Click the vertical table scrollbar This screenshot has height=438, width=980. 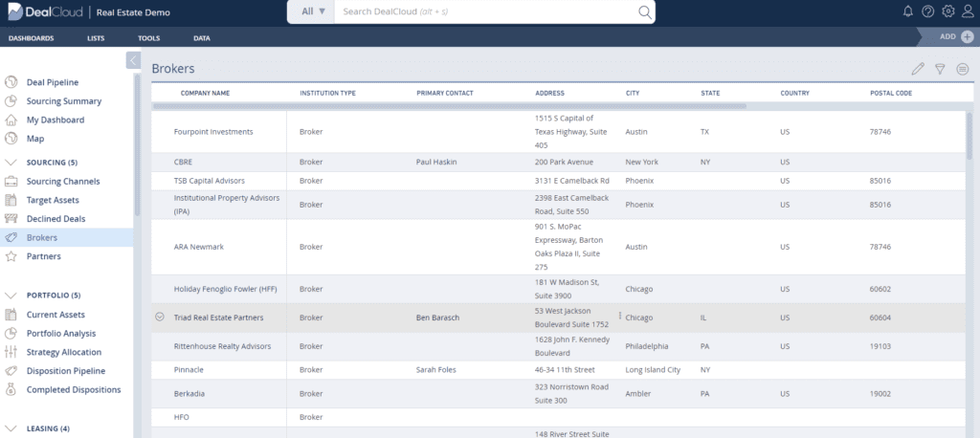coord(969,136)
